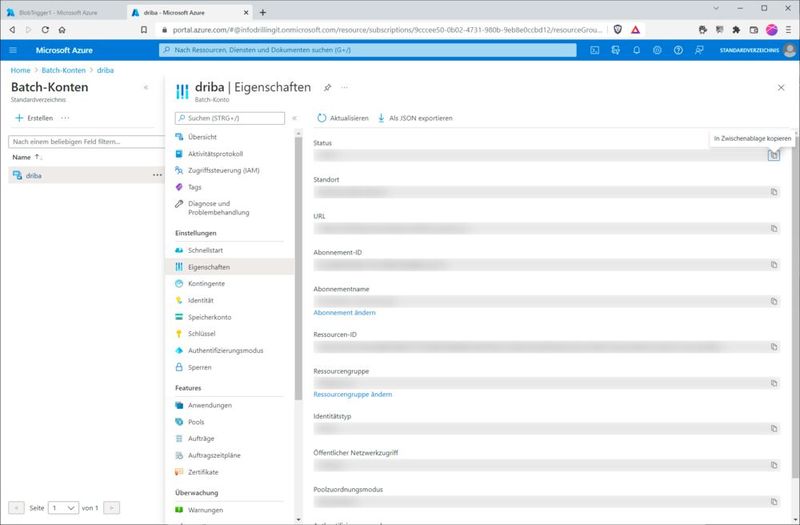
Task: Go to Batch-Konten in the breadcrumb
Action: coord(63,70)
